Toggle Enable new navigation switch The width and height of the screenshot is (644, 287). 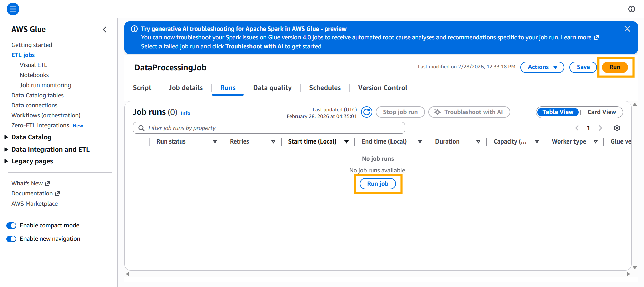coord(11,239)
